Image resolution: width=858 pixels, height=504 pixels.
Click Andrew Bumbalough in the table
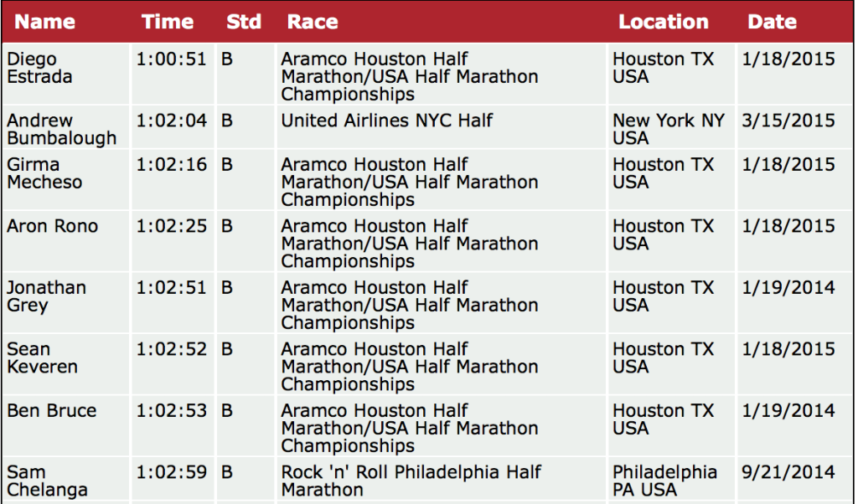tap(61, 129)
